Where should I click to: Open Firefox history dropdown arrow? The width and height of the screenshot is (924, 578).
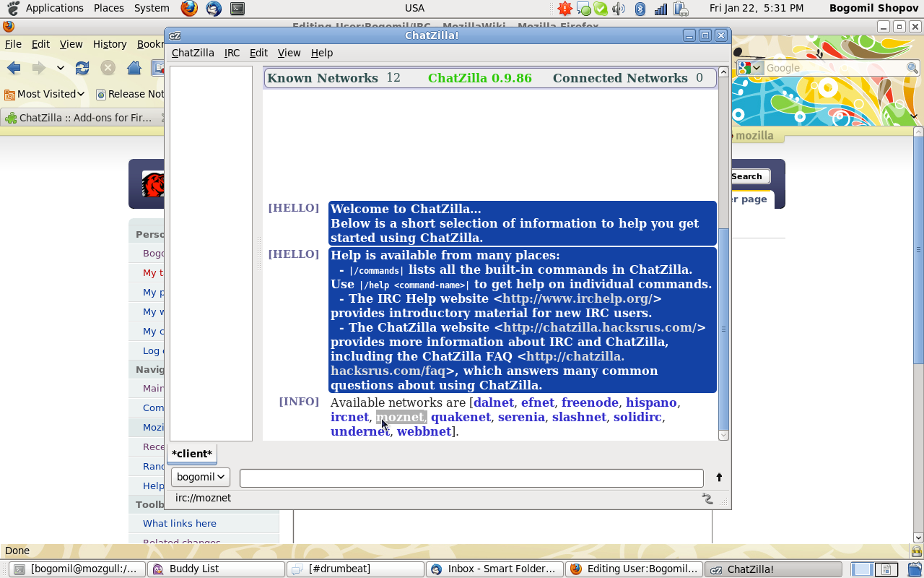[x=61, y=69]
